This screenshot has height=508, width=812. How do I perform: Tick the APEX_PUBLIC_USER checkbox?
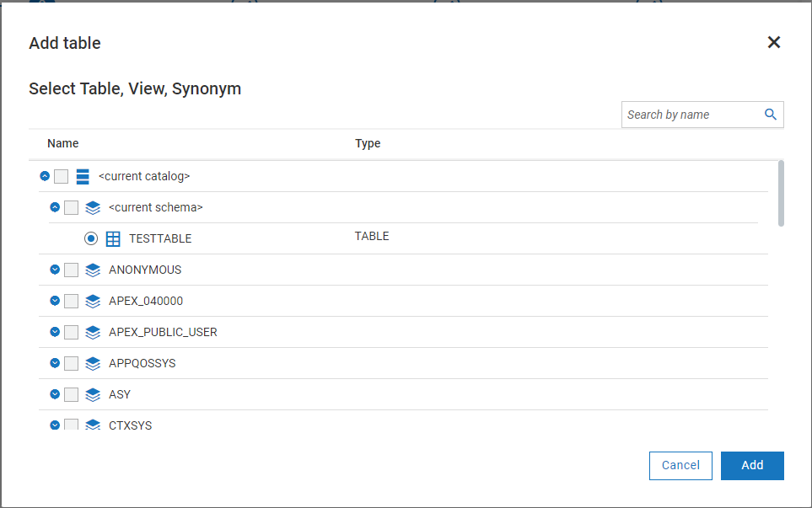pyautogui.click(x=72, y=332)
